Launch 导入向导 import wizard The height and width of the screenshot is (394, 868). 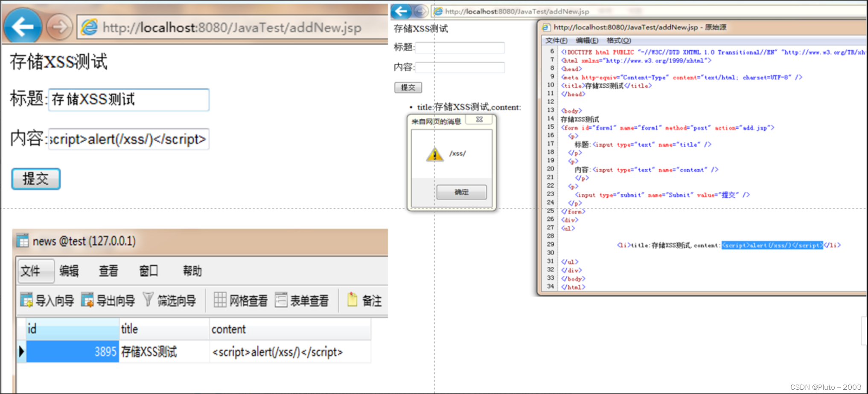[x=47, y=301]
